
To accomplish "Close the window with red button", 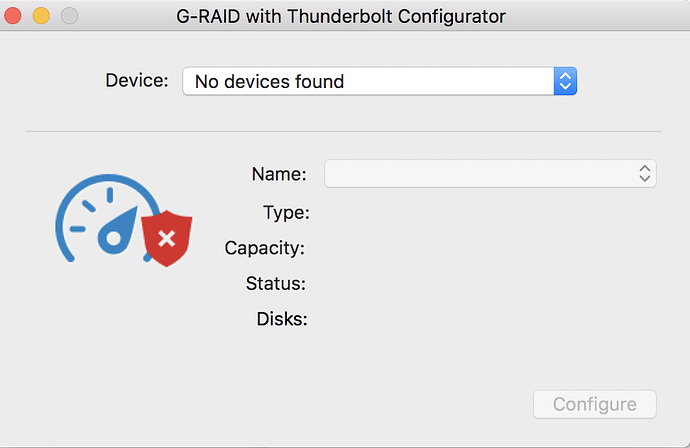I will tap(13, 16).
